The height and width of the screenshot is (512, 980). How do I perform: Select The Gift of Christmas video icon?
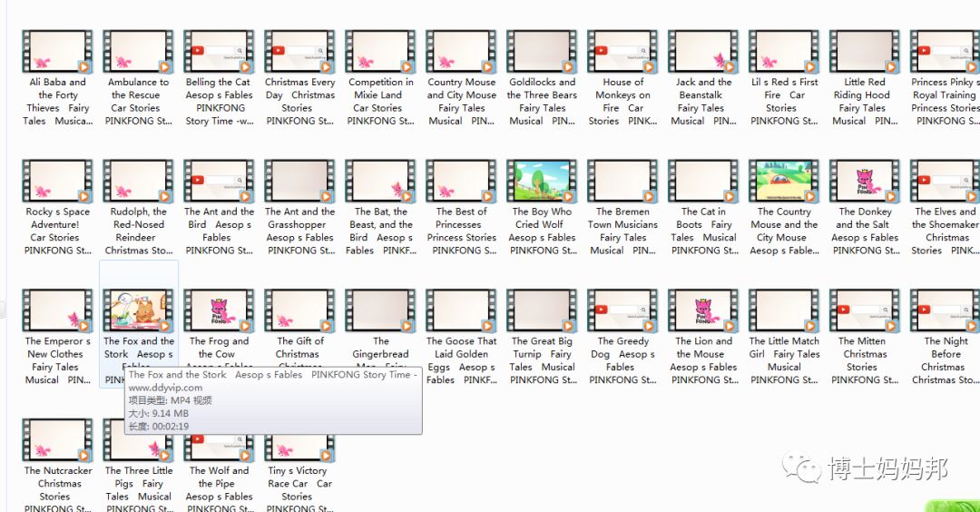coord(299,310)
